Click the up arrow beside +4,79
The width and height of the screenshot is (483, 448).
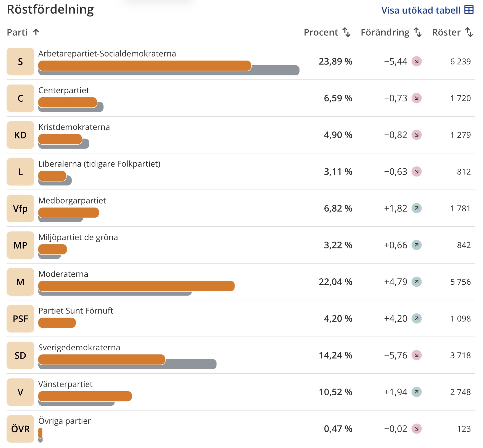point(416,282)
